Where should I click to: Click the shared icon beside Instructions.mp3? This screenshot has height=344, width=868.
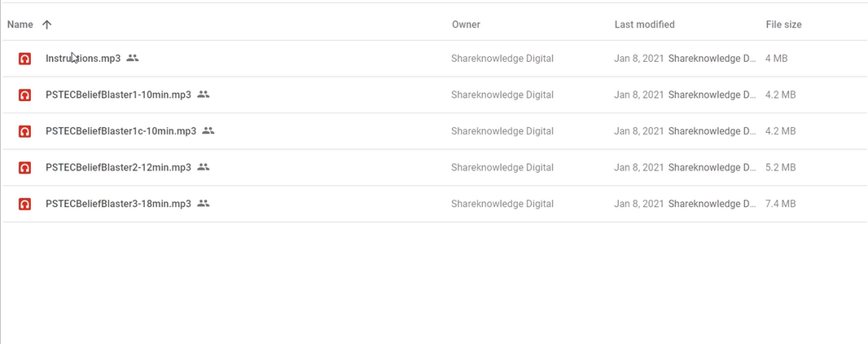[132, 58]
